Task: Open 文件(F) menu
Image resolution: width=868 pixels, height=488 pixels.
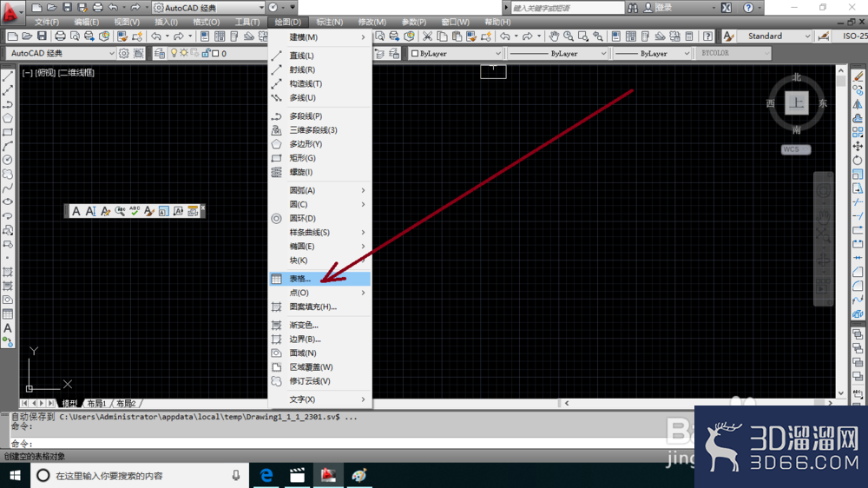Action: point(47,23)
